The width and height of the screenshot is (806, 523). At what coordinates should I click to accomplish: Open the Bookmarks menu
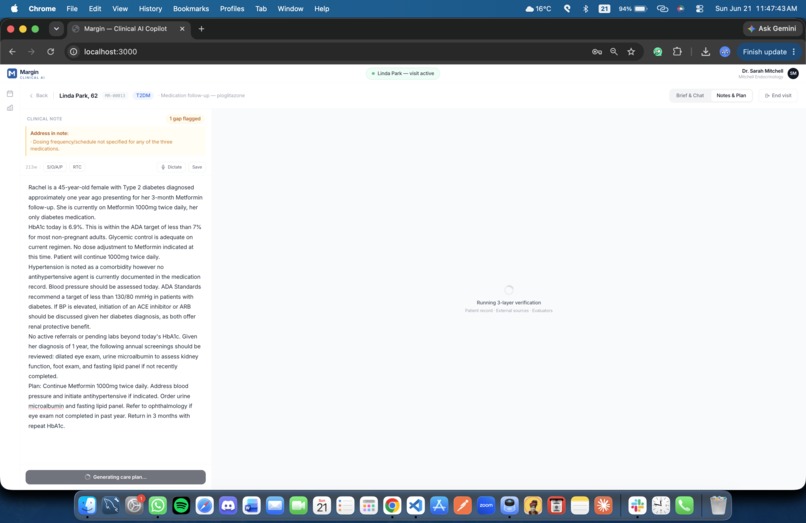191,9
